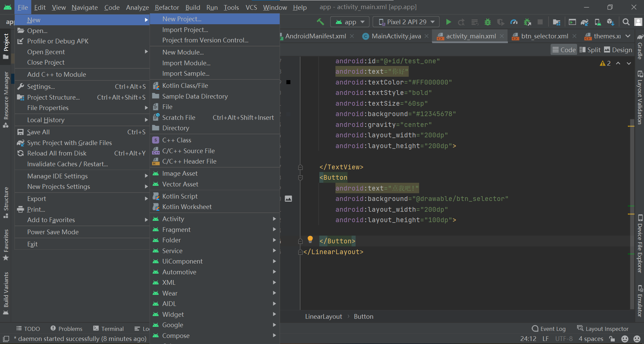The height and width of the screenshot is (344, 644).
Task: Expand the Manage IDE Settings submenu
Action: pyautogui.click(x=82, y=176)
